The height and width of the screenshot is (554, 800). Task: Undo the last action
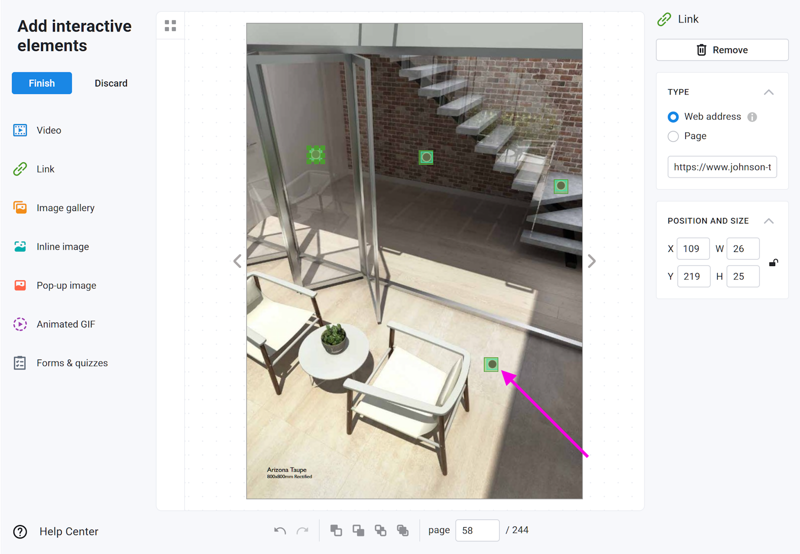coord(280,531)
